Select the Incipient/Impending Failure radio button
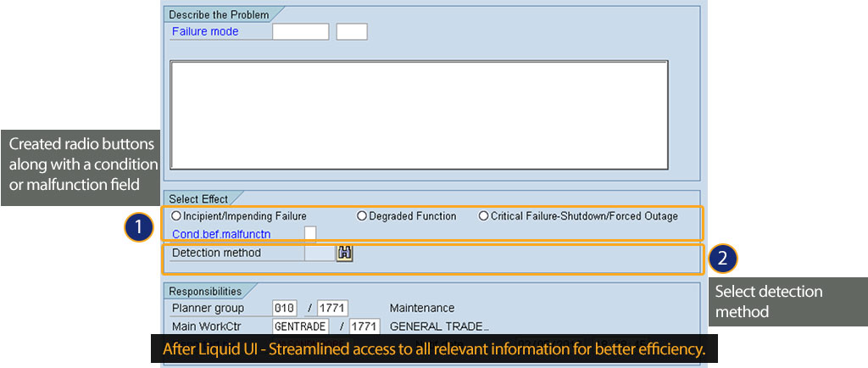This screenshot has width=868, height=368. (x=176, y=216)
